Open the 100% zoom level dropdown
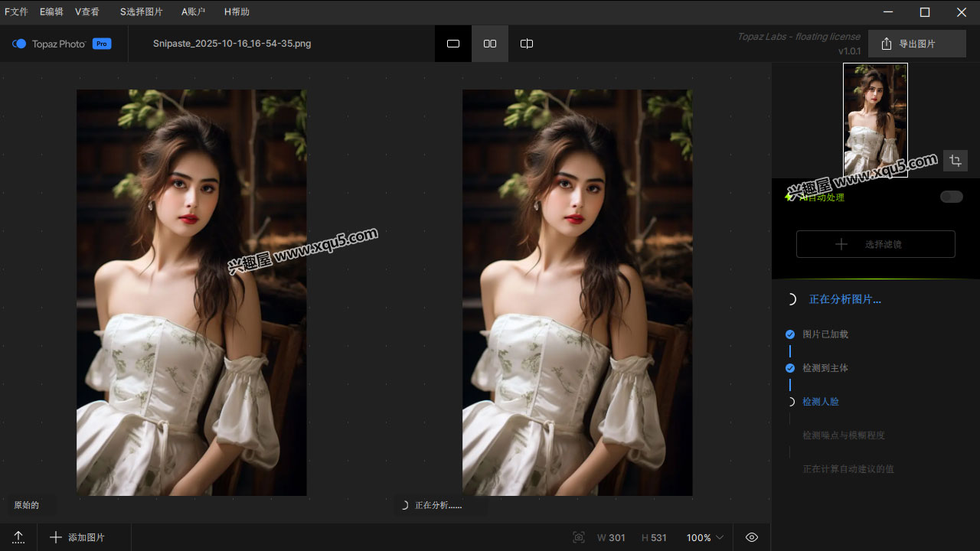The width and height of the screenshot is (980, 551). (704, 537)
